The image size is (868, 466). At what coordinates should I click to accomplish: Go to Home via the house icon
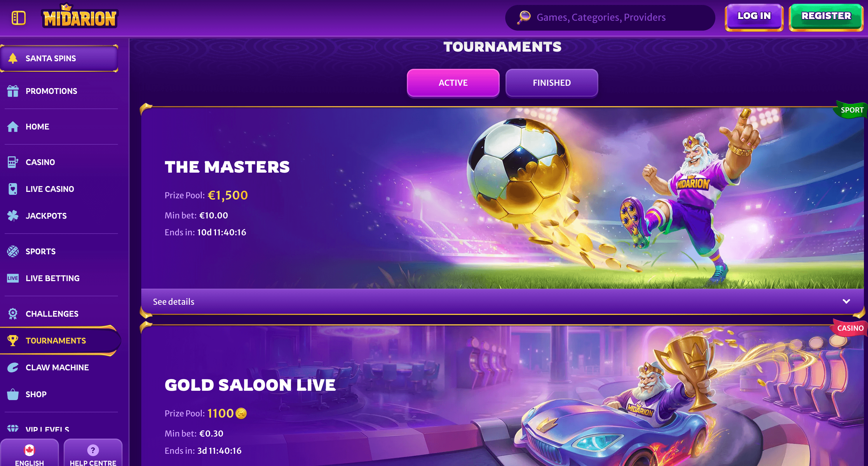tap(13, 127)
